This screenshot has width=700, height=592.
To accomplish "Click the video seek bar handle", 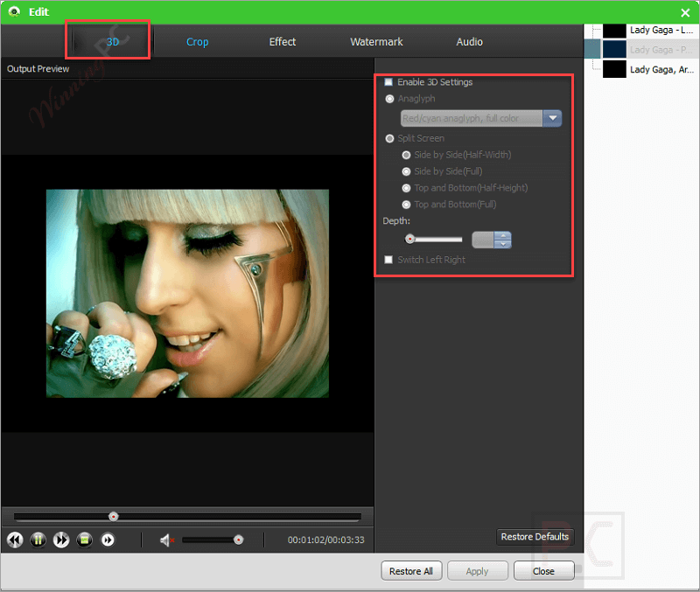I will [114, 517].
